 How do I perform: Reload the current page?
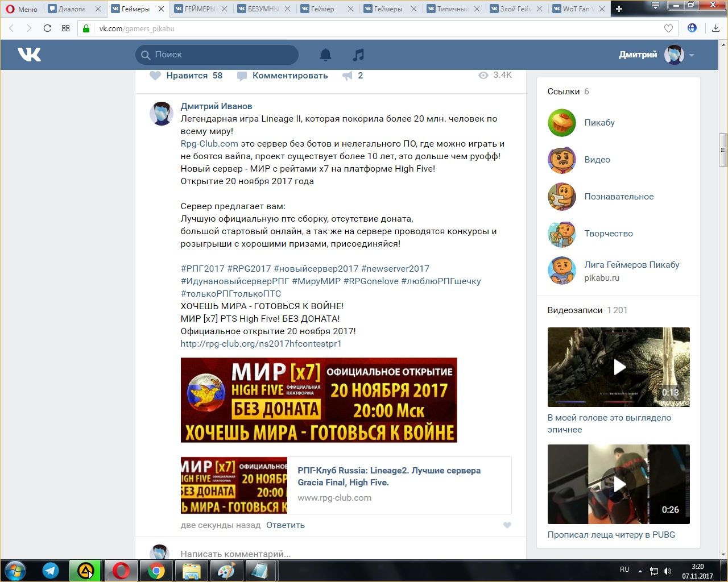point(47,28)
